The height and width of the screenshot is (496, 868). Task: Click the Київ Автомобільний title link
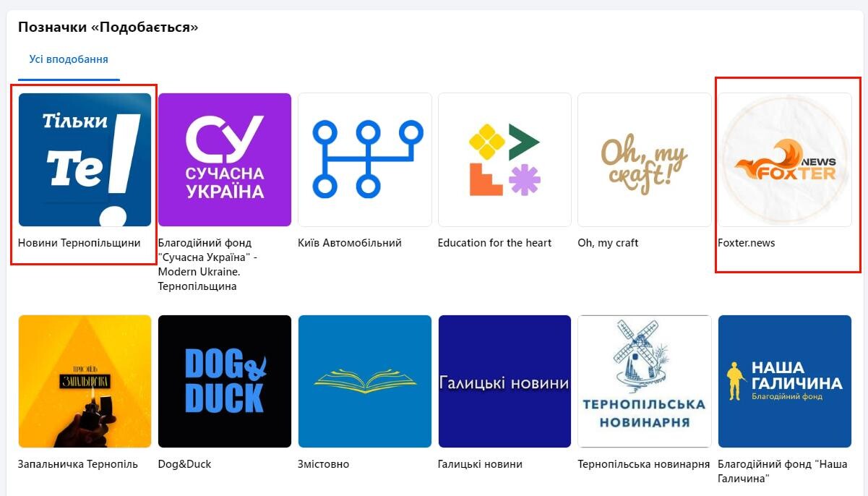[x=350, y=243]
